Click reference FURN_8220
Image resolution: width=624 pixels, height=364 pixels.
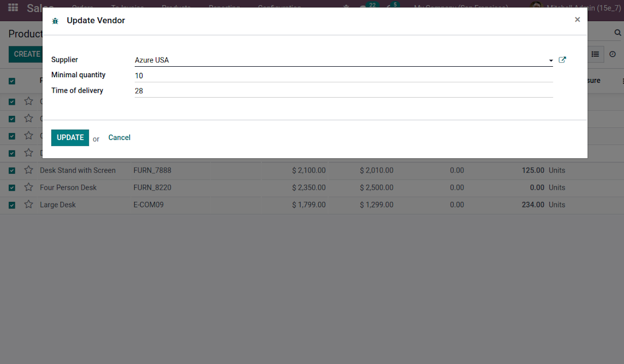[x=152, y=188]
